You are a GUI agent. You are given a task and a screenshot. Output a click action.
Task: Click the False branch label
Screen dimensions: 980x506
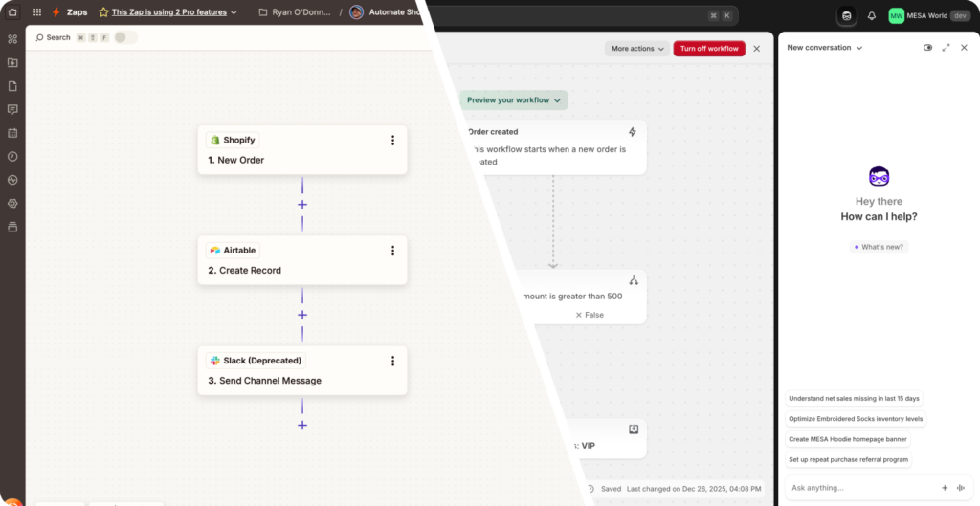coord(590,315)
